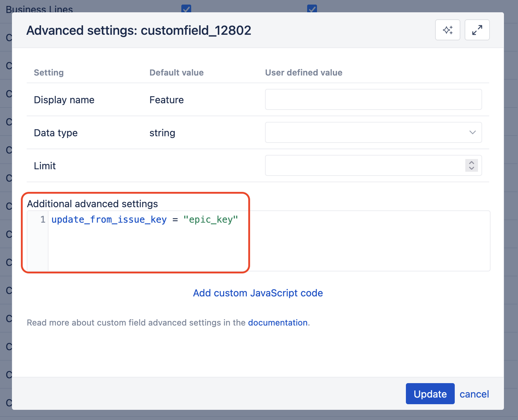Click the AI assistant sparkle icon

[x=447, y=30]
